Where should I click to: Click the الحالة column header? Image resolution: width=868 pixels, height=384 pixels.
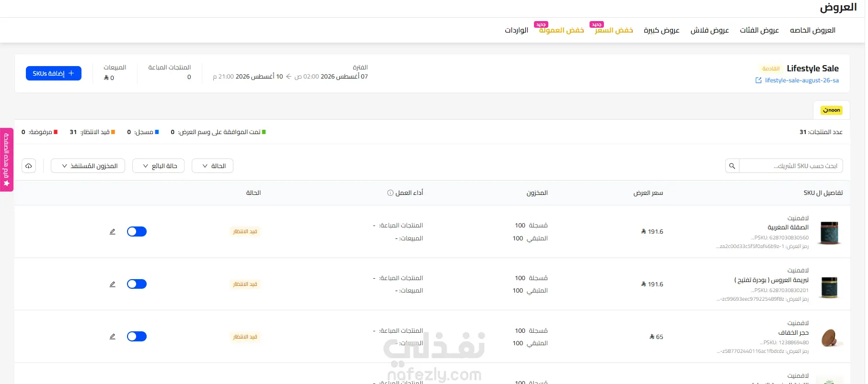pos(253,193)
